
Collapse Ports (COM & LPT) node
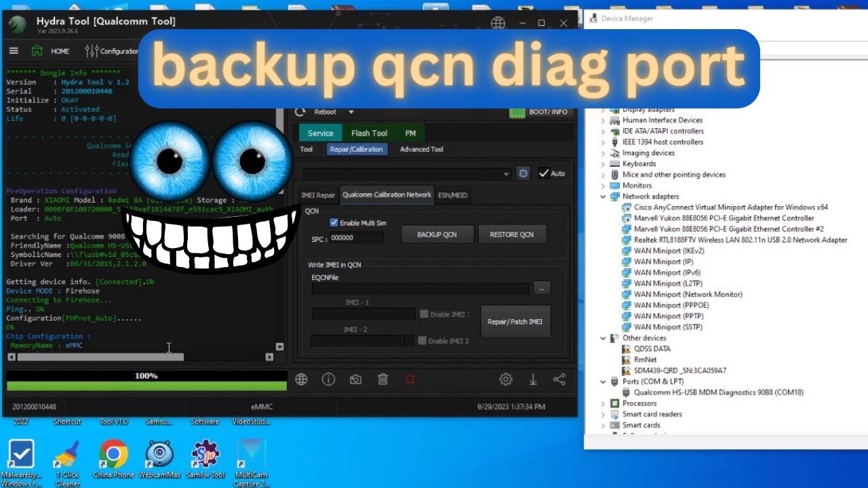(603, 382)
